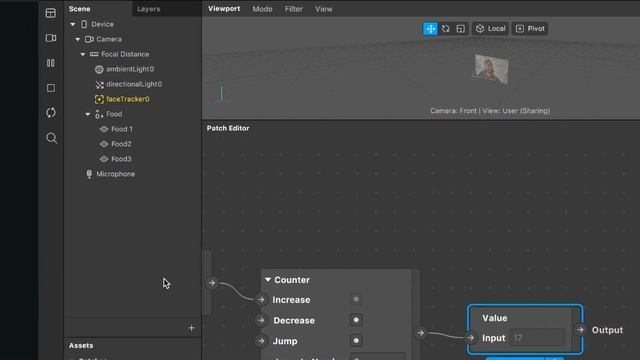Click the ambientLight0 globe icon
Screen dimensions: 640x360
99,69
